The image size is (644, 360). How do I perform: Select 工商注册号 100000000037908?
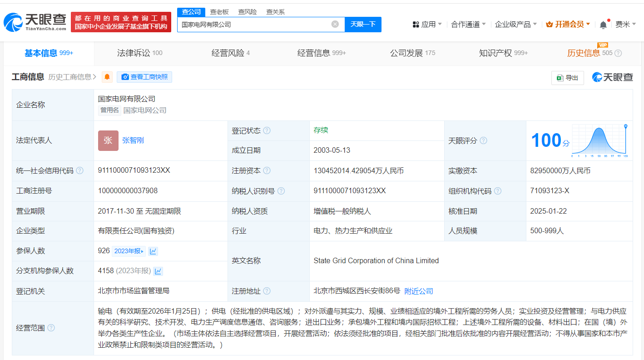point(128,191)
